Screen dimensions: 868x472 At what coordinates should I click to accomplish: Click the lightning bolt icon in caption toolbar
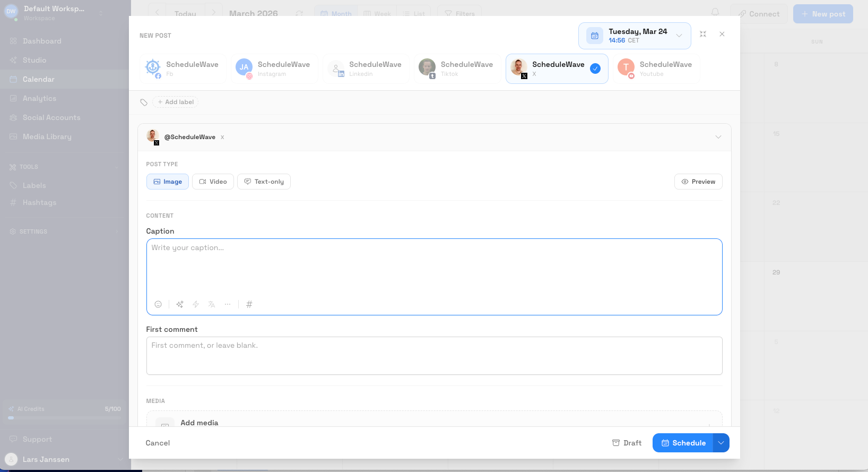point(196,304)
